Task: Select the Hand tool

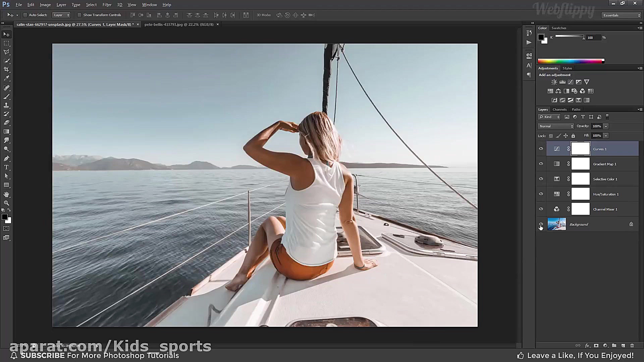Action: coord(6,194)
